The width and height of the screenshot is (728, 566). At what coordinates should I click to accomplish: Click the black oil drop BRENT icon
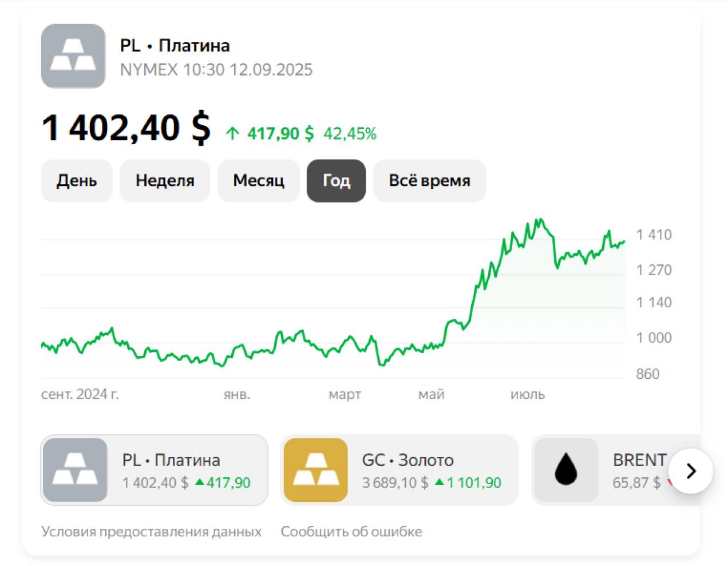[565, 470]
